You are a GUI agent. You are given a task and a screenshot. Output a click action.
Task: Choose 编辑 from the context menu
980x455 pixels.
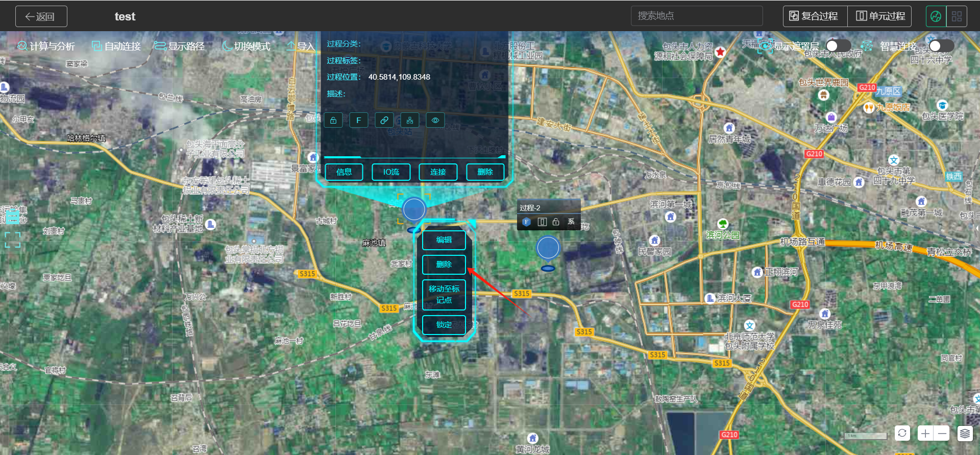click(444, 240)
